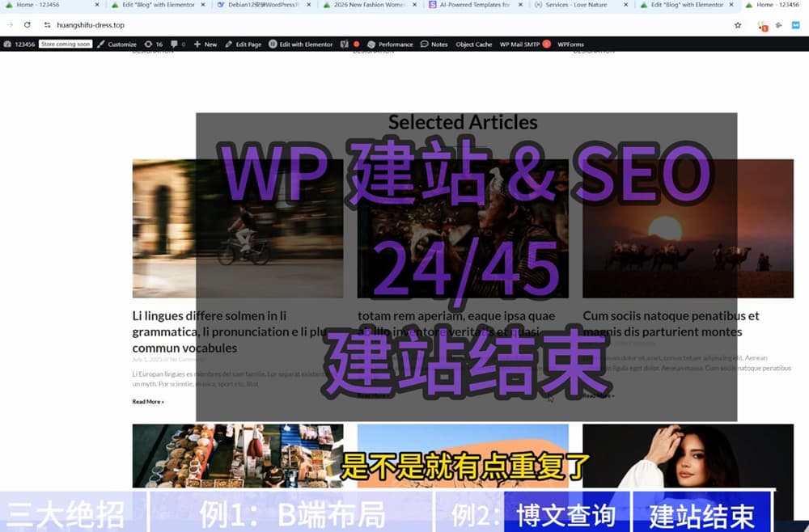Click the Selected Articles heading

pos(463,122)
